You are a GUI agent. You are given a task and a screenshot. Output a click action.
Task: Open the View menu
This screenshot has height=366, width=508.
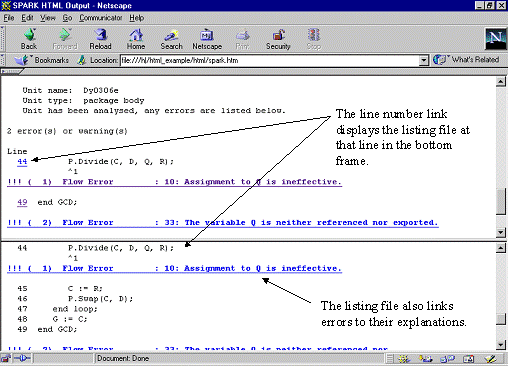pos(48,18)
